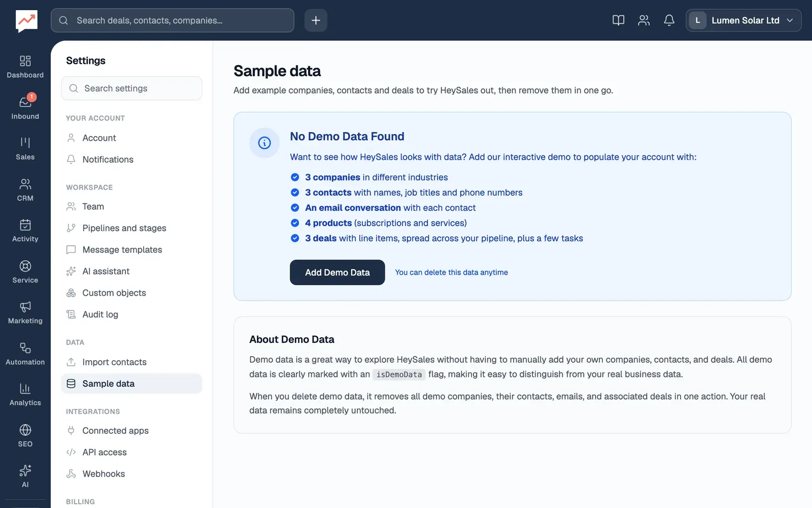Click the '3 companies in different industries' line

coord(376,177)
